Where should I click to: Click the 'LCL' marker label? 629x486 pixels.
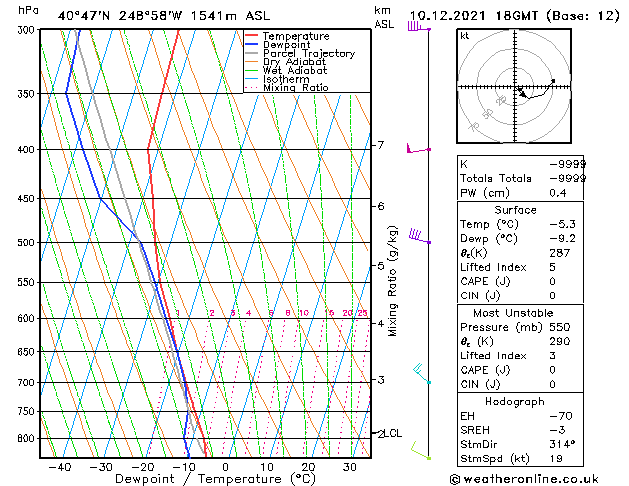(393, 433)
